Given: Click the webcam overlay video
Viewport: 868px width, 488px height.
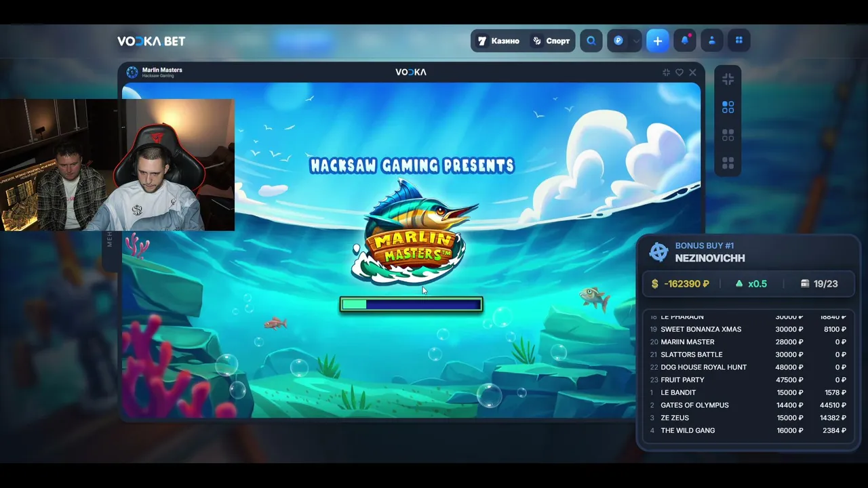Looking at the screenshot, I should pos(117,165).
